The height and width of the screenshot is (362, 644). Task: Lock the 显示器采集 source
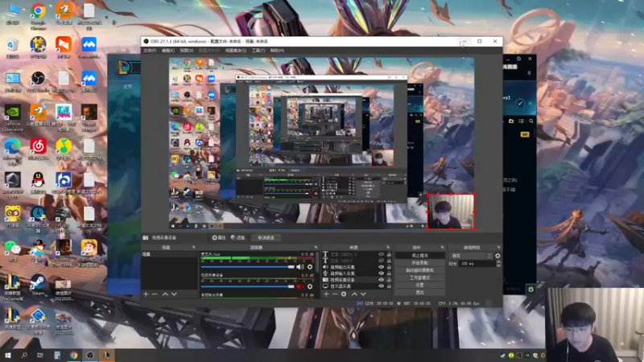[389, 286]
